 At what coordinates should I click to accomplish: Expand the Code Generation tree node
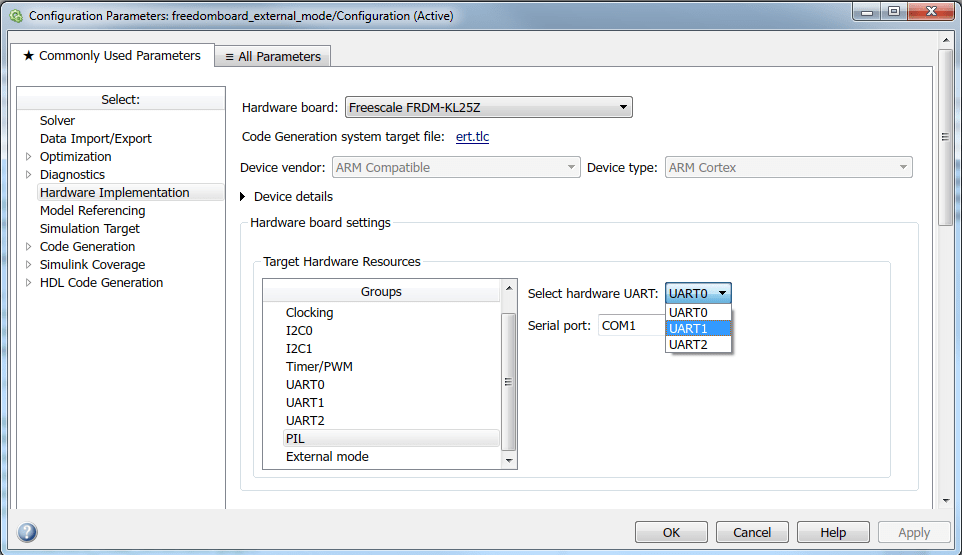(x=28, y=247)
